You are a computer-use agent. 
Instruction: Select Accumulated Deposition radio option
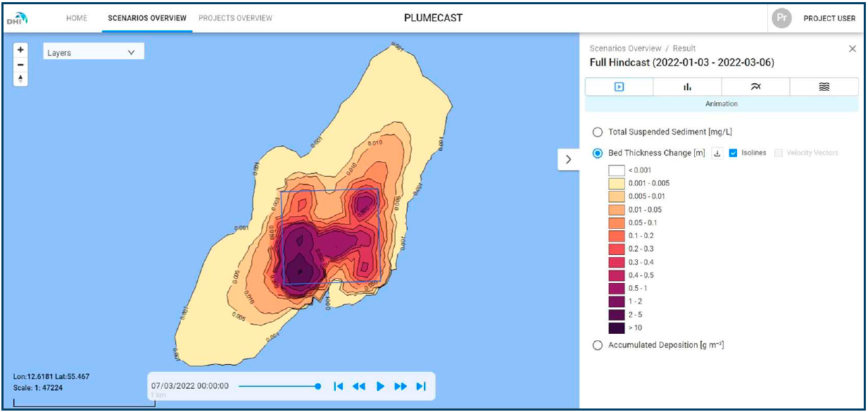(598, 345)
